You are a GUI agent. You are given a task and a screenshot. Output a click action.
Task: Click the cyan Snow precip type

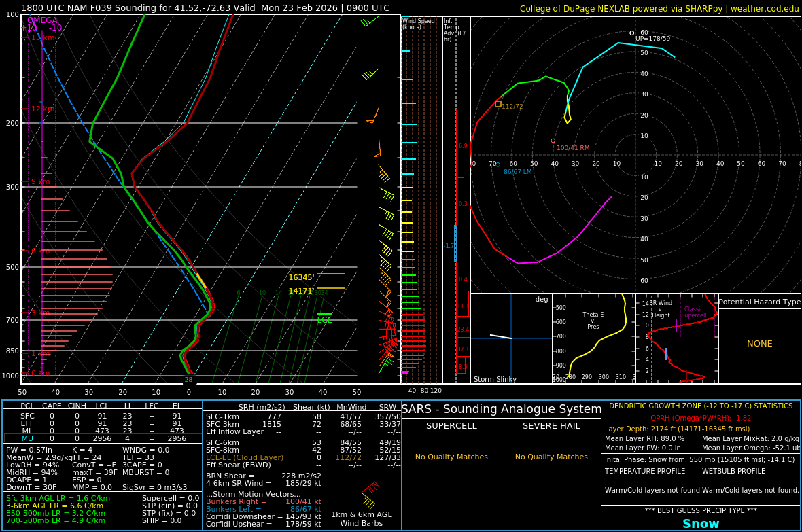pos(701,524)
